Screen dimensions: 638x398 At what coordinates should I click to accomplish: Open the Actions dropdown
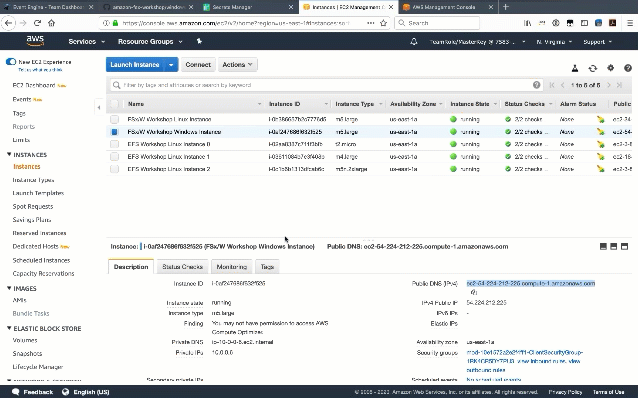click(x=238, y=64)
